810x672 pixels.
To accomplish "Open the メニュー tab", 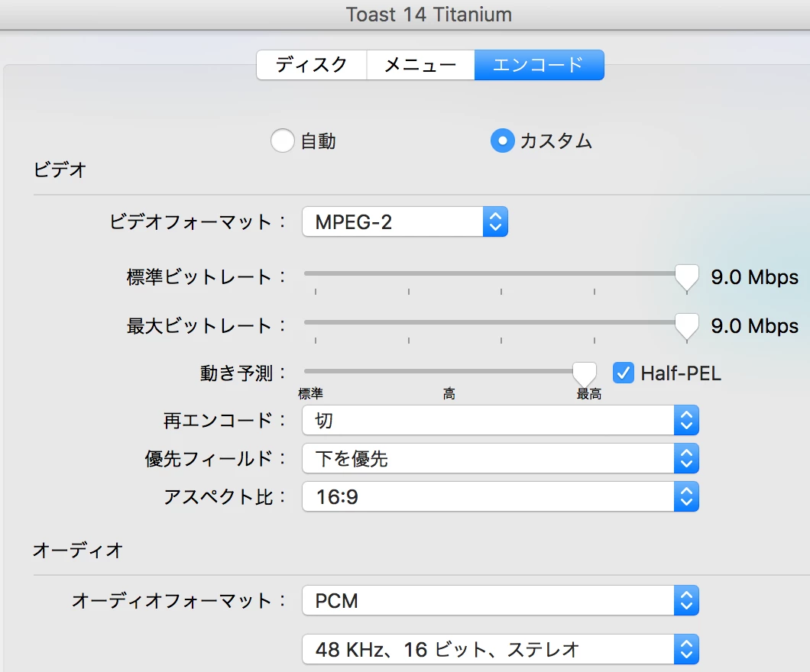I will tap(420, 65).
